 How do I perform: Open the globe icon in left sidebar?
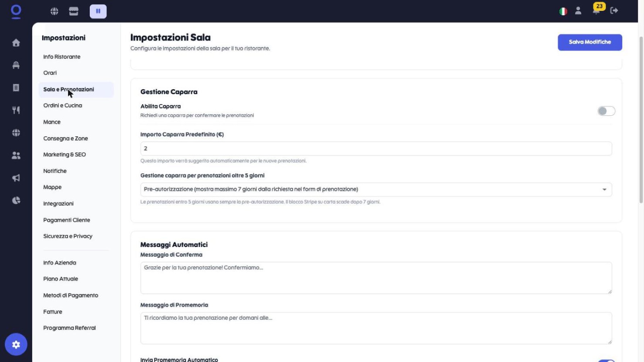point(16,133)
